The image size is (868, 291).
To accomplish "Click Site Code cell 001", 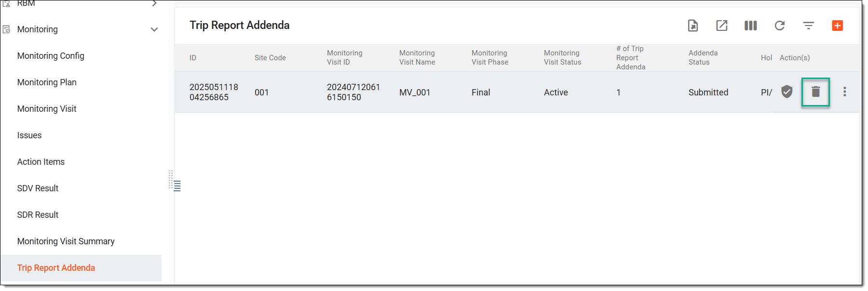I will (x=262, y=93).
